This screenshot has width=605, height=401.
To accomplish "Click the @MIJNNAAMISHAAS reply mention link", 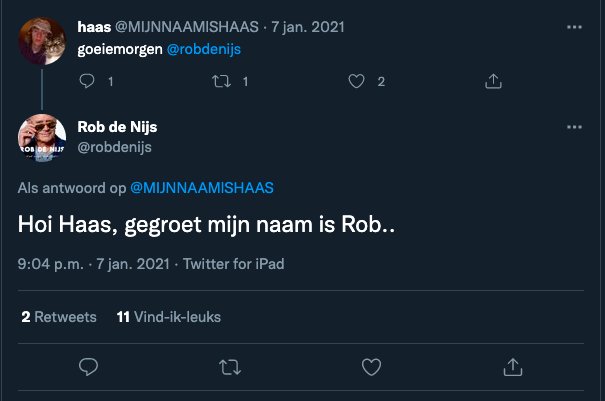I will [202, 187].
